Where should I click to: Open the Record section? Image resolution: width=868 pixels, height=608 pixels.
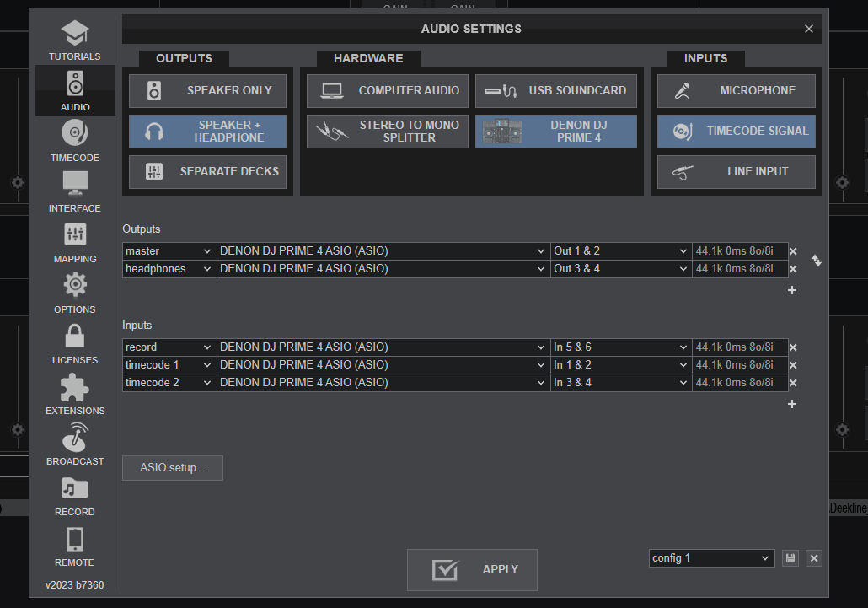(75, 496)
